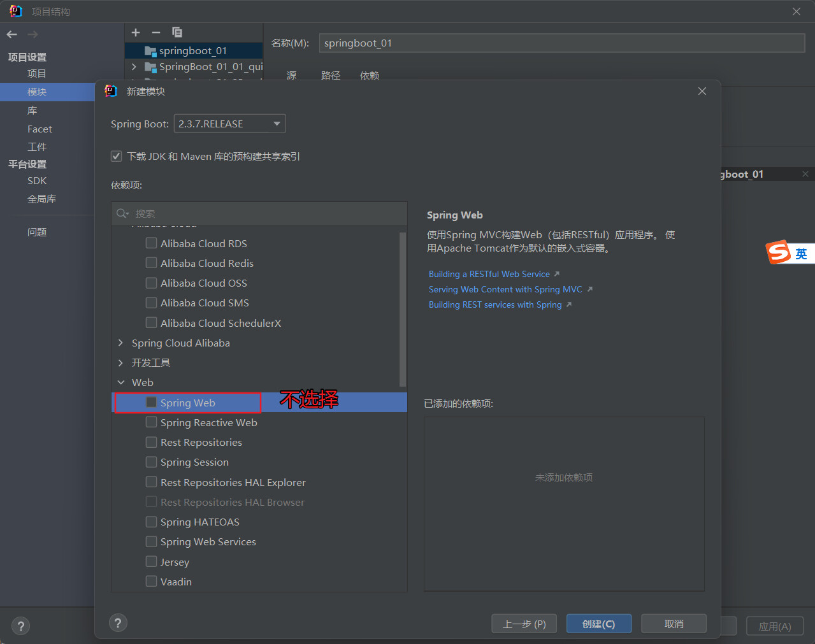Click the dependency list vertical scrollbar
The height and width of the screenshot is (644, 815).
(402, 309)
